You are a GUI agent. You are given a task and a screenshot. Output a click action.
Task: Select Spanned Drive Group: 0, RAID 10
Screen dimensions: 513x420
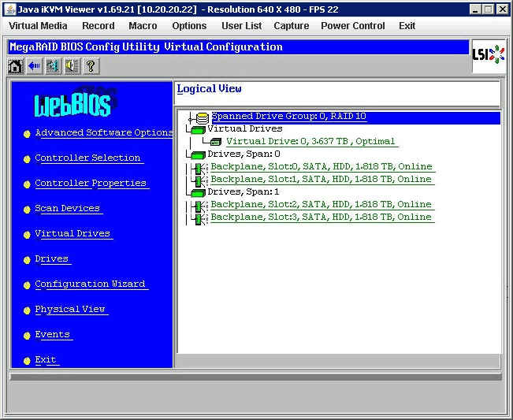pyautogui.click(x=288, y=117)
